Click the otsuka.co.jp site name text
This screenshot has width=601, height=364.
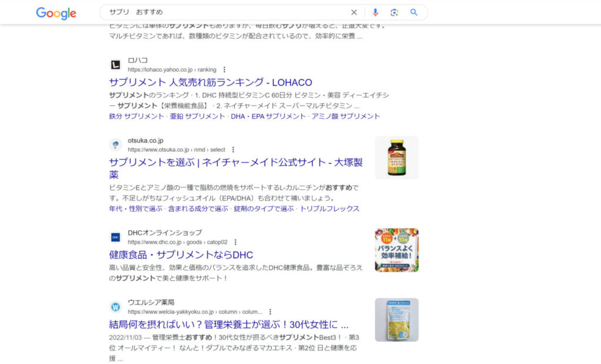tap(146, 141)
